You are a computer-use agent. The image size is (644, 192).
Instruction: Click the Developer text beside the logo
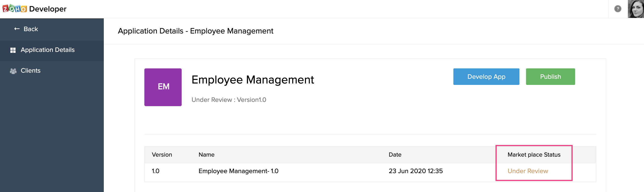click(48, 9)
